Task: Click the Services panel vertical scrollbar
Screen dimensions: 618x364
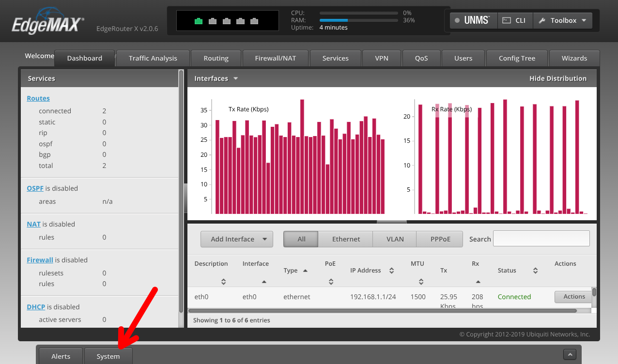Action: click(182, 194)
